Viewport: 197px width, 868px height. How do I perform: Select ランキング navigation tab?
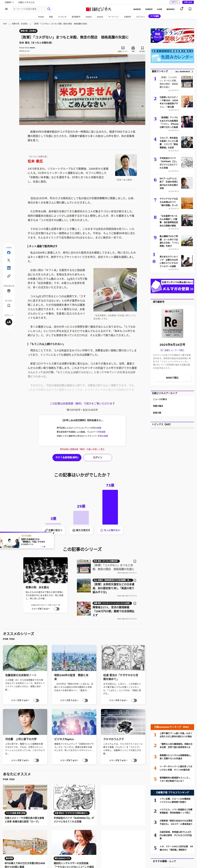(x=62, y=16)
